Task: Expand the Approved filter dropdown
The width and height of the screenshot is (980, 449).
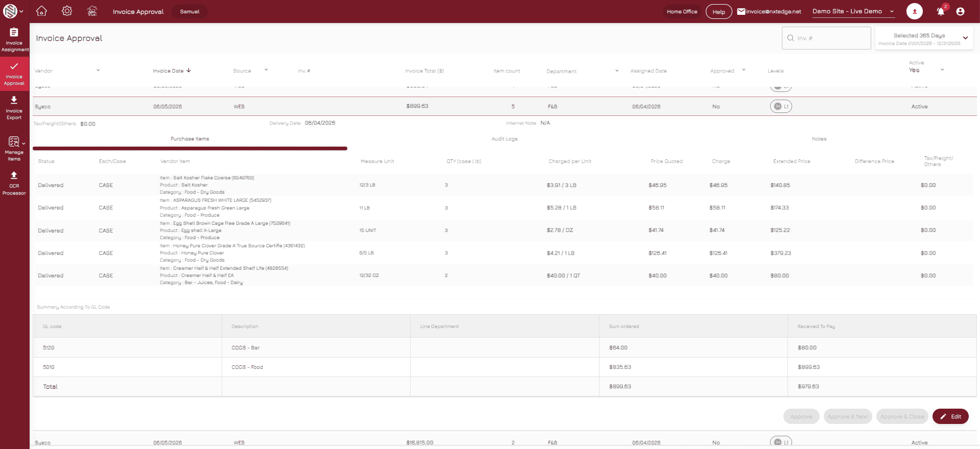Action: [744, 70]
